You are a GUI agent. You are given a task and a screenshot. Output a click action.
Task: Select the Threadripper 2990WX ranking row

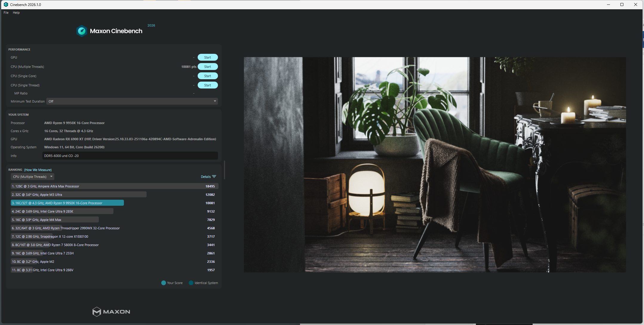[115, 228]
